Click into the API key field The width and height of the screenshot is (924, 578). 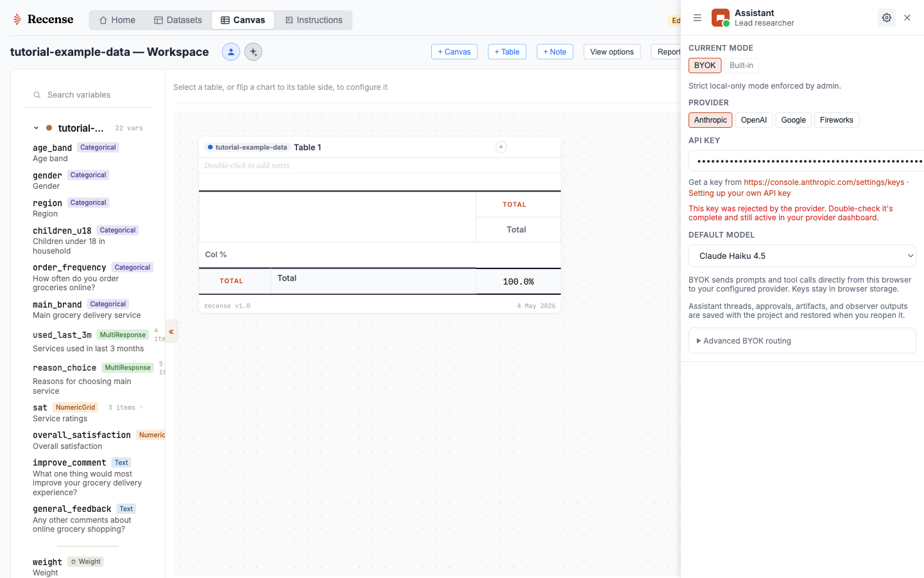806,161
